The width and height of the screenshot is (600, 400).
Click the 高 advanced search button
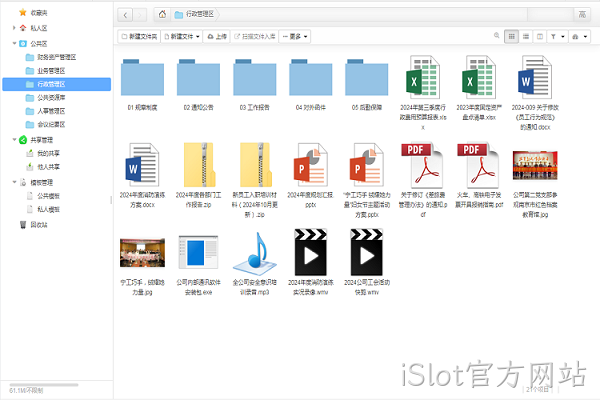coord(582,15)
